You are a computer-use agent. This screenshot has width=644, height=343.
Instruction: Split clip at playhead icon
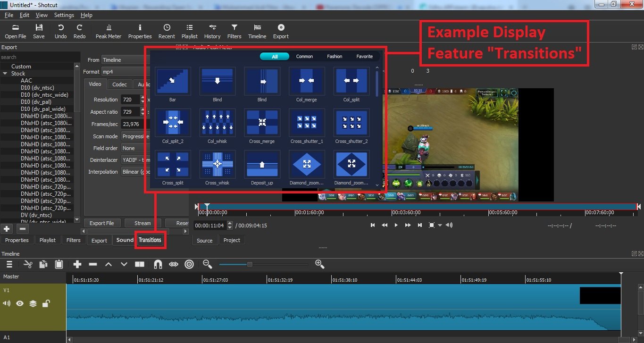click(x=140, y=265)
